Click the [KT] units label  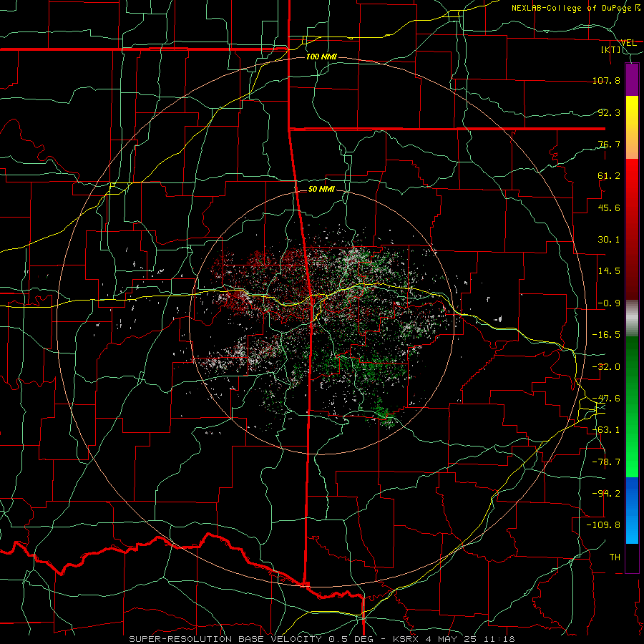coord(611,49)
